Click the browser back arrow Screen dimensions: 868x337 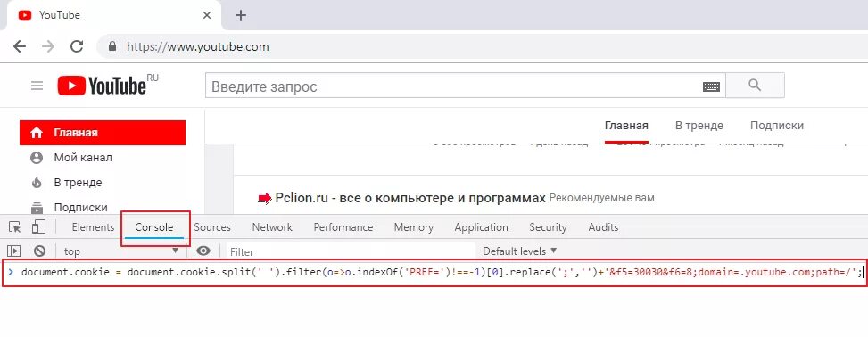coord(20,46)
